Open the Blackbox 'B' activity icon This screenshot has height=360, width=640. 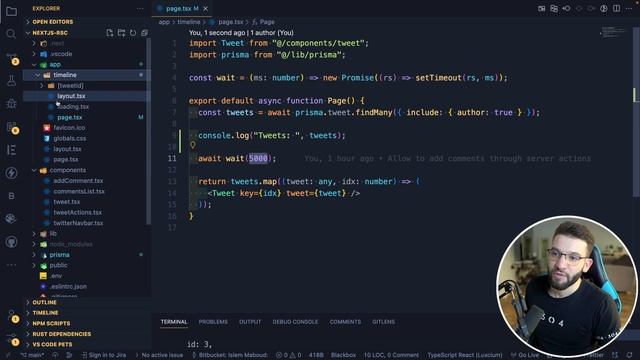[11, 196]
